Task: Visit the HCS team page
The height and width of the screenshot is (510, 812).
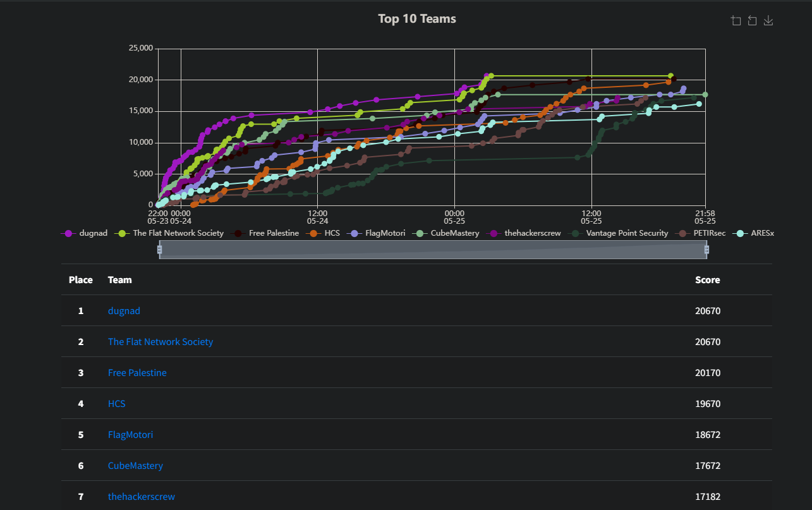Action: 116,403
